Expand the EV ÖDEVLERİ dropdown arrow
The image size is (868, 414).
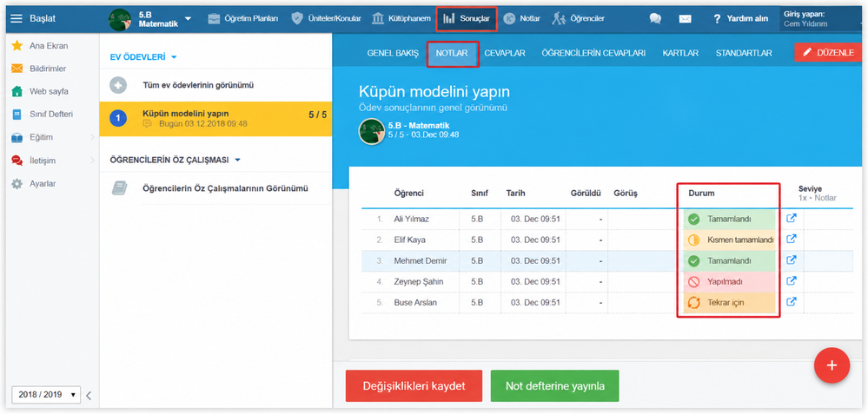[x=174, y=57]
